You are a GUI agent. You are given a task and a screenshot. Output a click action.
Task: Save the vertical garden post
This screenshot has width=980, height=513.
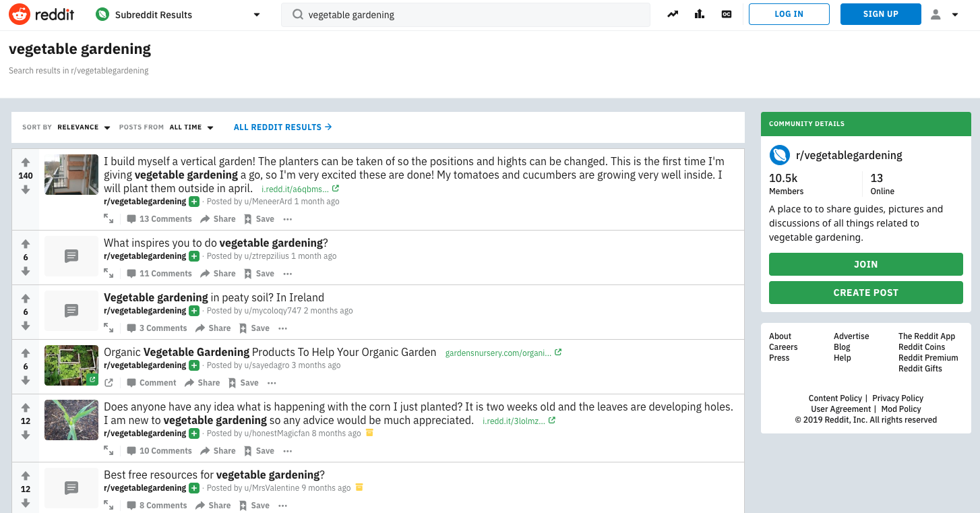point(259,219)
